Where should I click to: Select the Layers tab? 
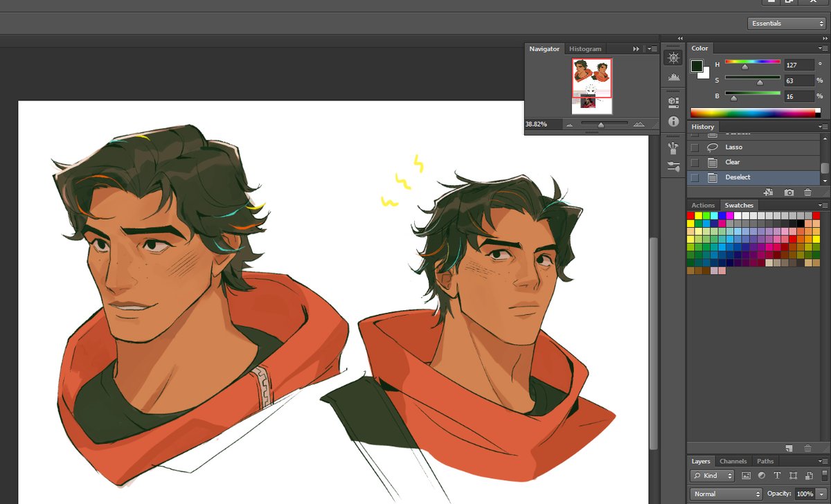point(701,461)
